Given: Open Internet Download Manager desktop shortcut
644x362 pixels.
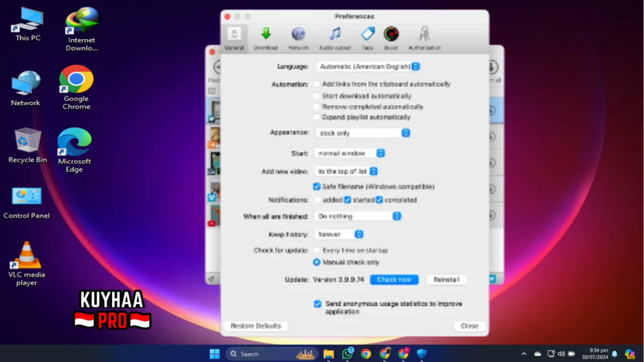Looking at the screenshot, I should [x=82, y=29].
